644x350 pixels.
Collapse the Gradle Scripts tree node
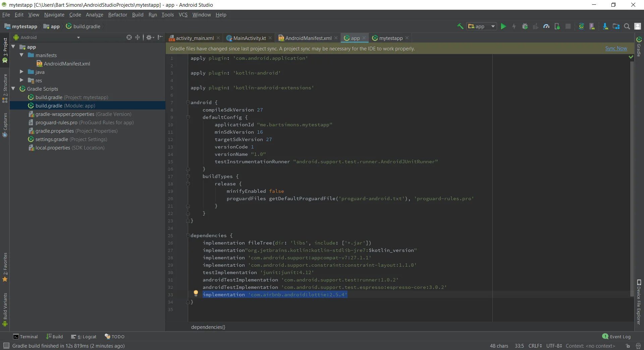tap(13, 89)
